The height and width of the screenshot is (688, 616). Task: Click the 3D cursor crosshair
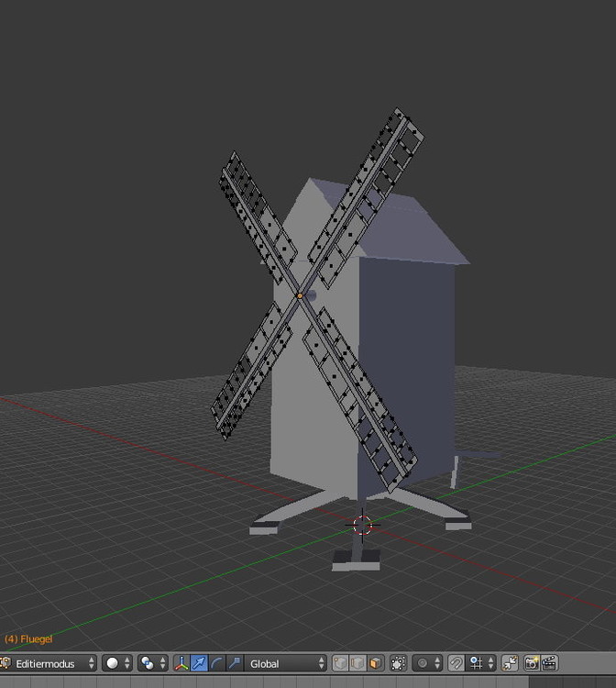[362, 526]
